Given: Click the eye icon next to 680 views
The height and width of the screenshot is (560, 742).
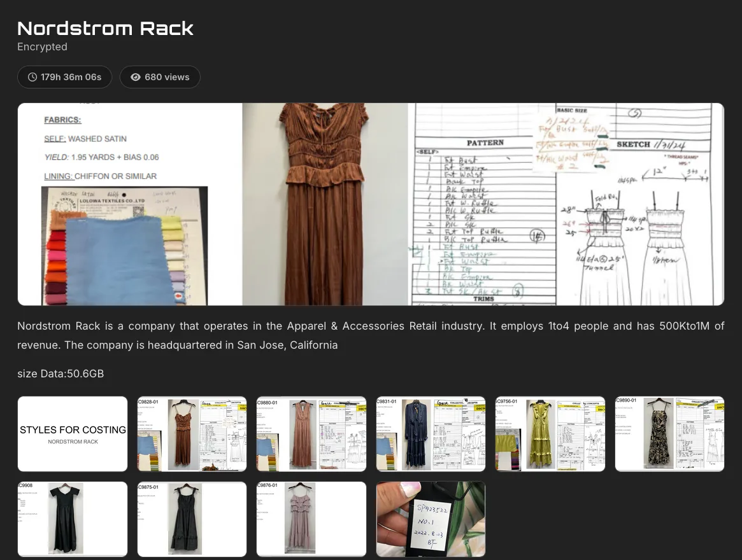Looking at the screenshot, I should coord(136,77).
